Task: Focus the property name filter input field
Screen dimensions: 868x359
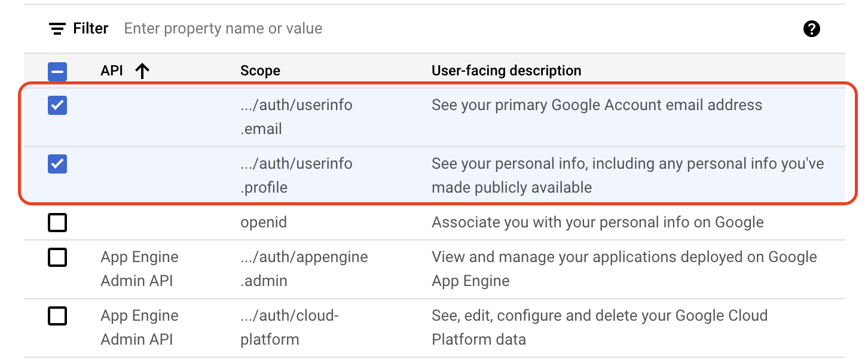Action: pos(222,28)
